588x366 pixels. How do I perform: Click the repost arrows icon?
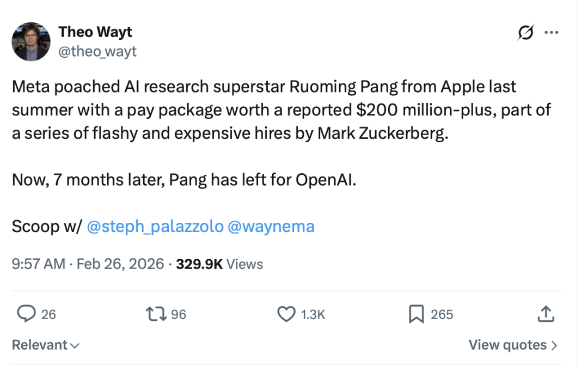coord(156,314)
